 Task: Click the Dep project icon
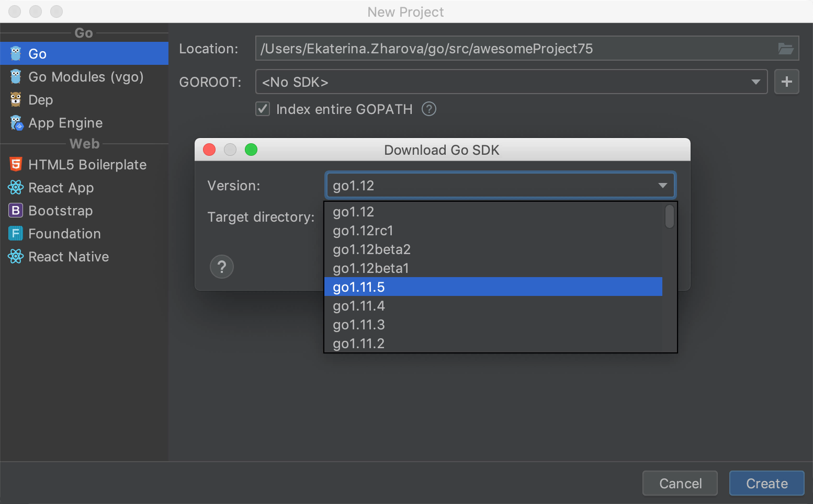[16, 99]
